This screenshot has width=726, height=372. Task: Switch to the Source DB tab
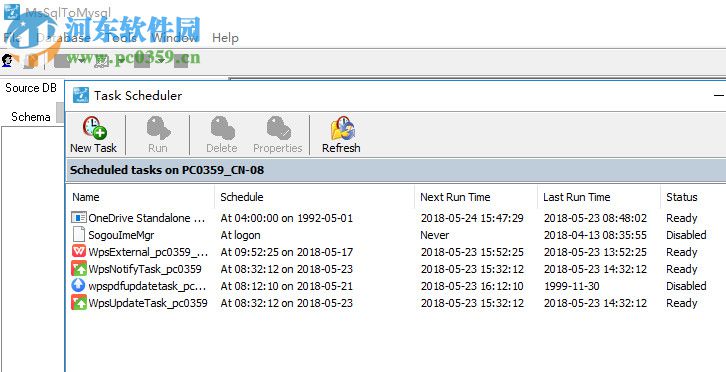coord(31,88)
